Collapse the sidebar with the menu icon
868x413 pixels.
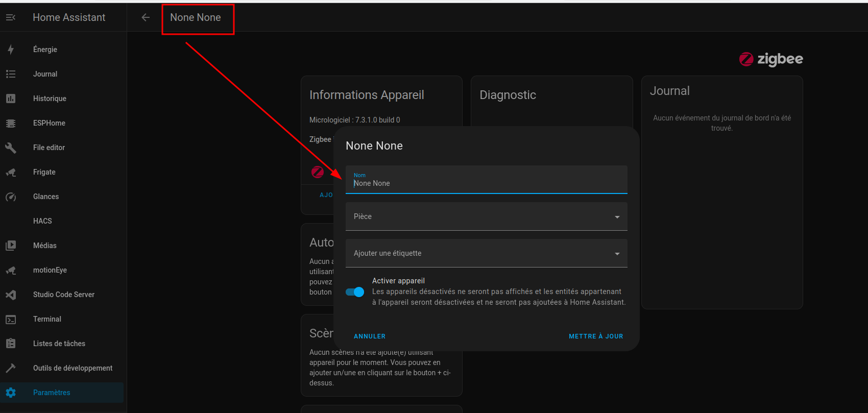click(11, 17)
